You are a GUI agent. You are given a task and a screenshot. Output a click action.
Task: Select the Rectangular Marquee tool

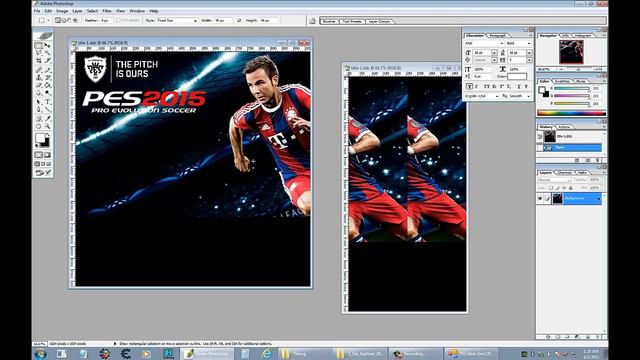point(38,45)
